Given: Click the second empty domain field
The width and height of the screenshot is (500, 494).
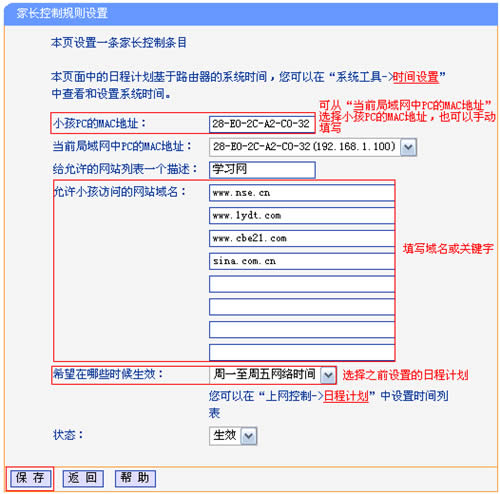Looking at the screenshot, I should point(302,307).
